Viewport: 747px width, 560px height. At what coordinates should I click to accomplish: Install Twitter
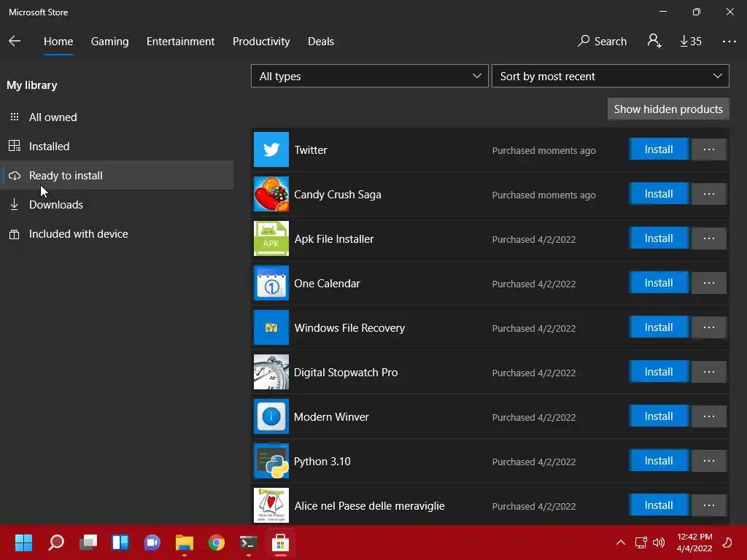tap(659, 149)
